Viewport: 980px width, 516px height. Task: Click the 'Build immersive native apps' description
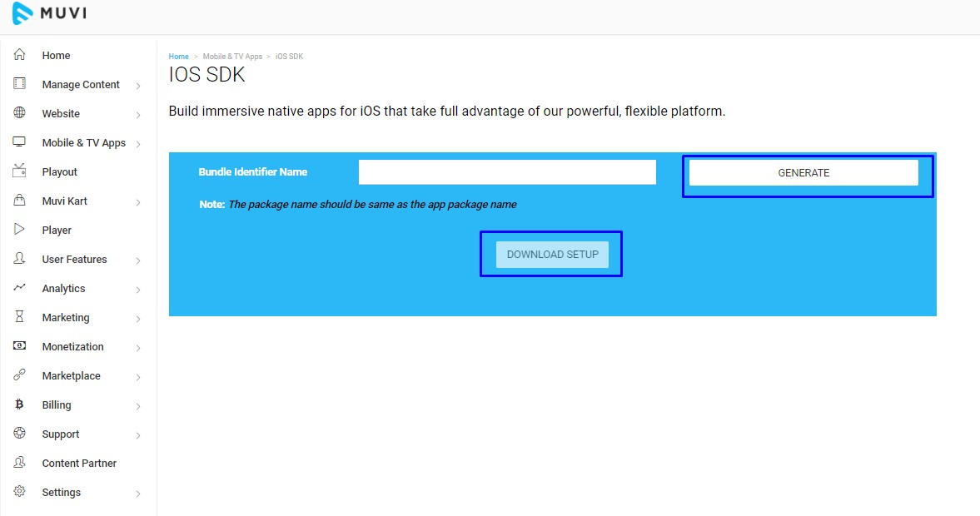[x=447, y=112]
